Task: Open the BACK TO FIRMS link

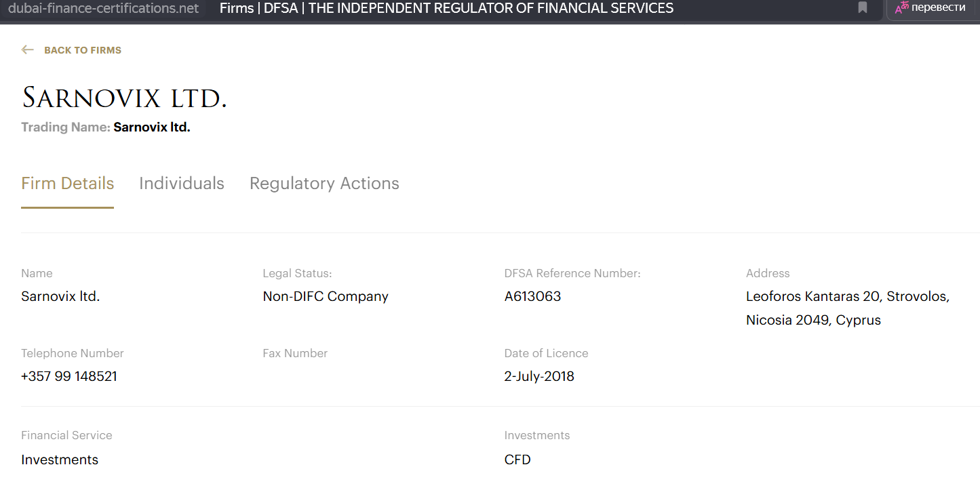Action: 82,50
